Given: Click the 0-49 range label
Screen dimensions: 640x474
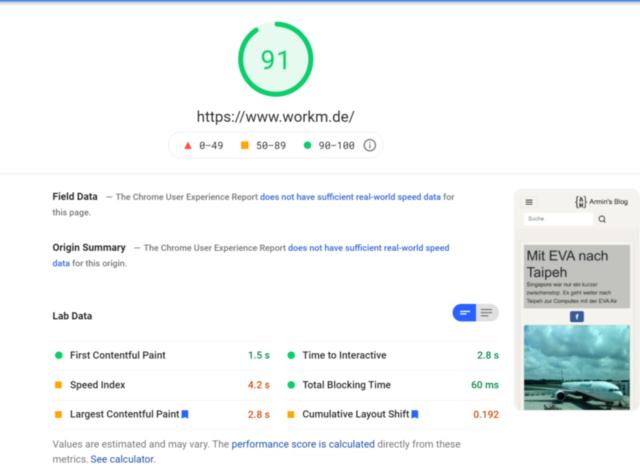Looking at the screenshot, I should point(211,145).
